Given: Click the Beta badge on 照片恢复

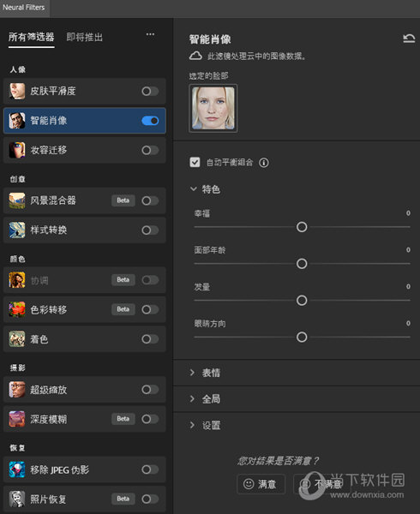Looking at the screenshot, I should (x=123, y=499).
